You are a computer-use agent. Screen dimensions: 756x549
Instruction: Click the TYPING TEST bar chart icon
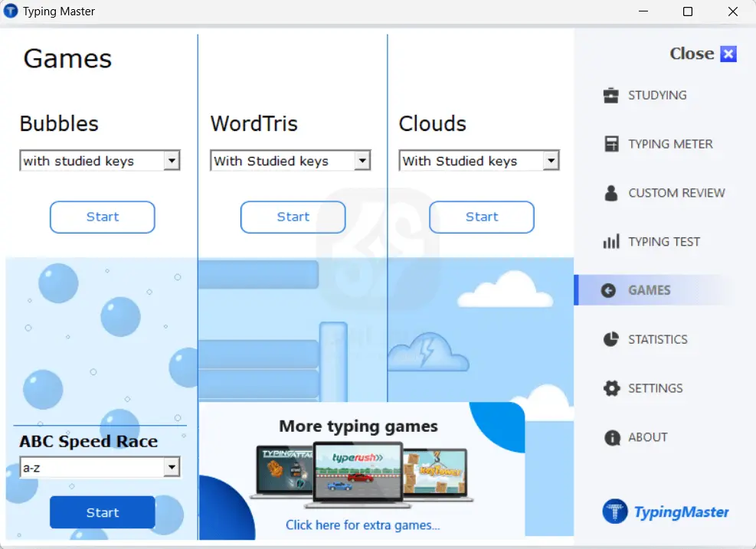(x=610, y=241)
